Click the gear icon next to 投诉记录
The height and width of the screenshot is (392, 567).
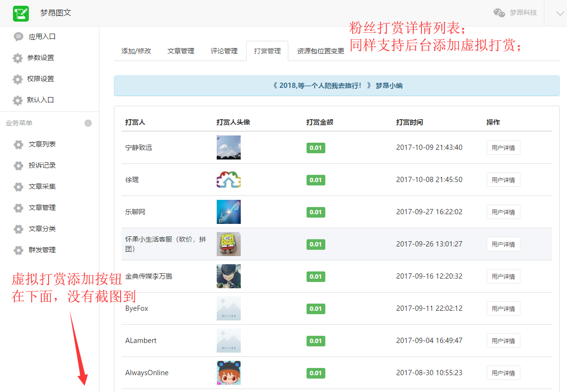pyautogui.click(x=18, y=166)
